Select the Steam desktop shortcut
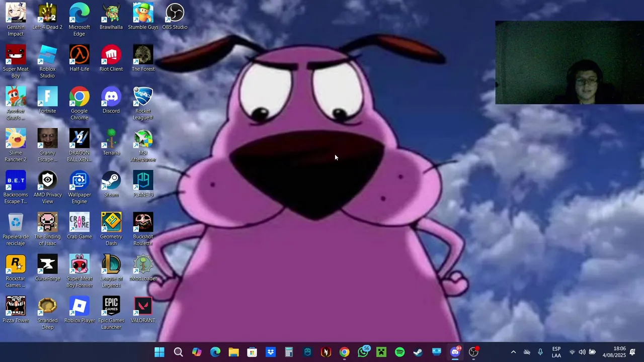The width and height of the screenshot is (644, 362). (111, 185)
